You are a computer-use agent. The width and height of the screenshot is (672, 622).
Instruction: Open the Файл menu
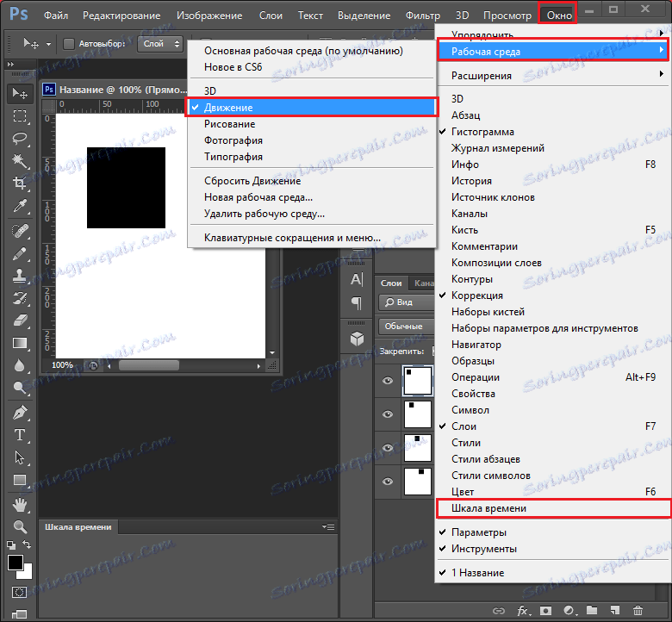[56, 16]
